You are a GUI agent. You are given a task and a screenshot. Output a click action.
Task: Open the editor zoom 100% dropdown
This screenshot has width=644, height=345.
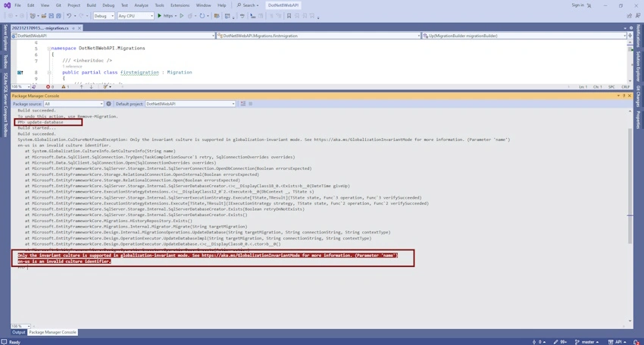click(x=21, y=86)
